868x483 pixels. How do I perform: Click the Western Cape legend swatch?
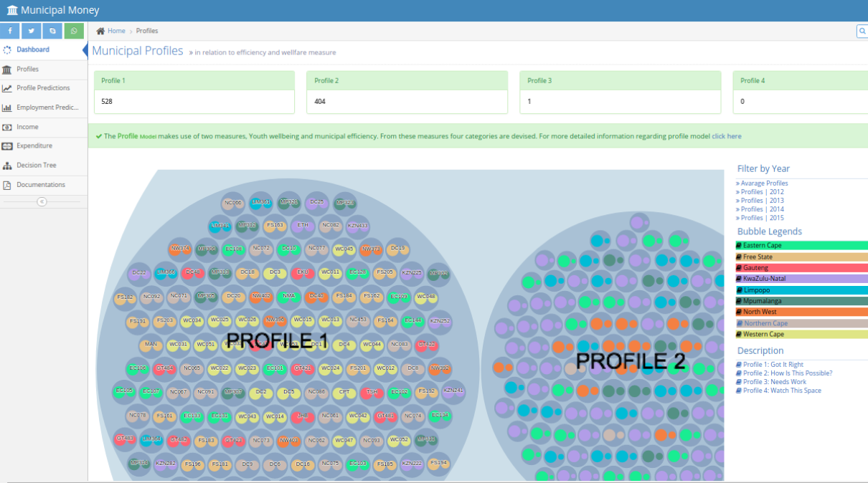click(802, 335)
